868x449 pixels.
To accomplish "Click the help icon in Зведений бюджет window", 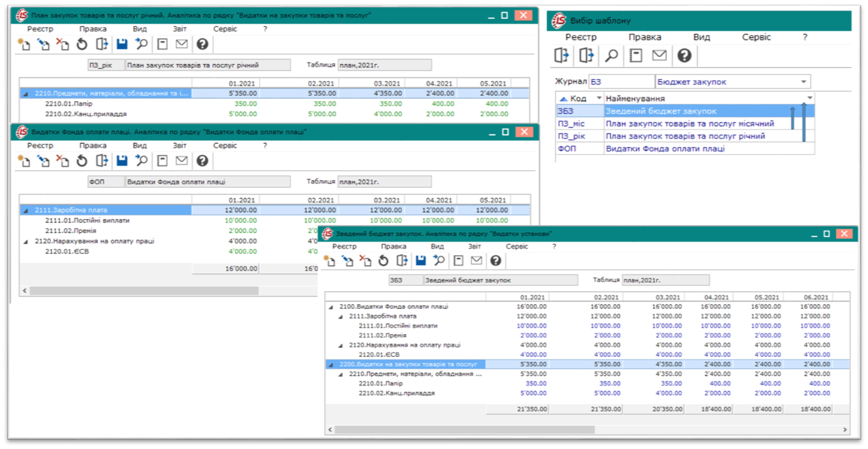I will coord(496,261).
